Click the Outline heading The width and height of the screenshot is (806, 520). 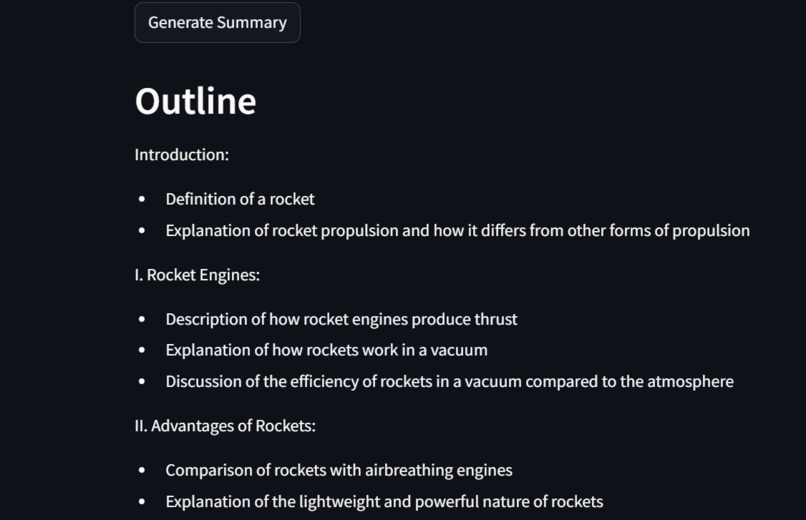195,101
